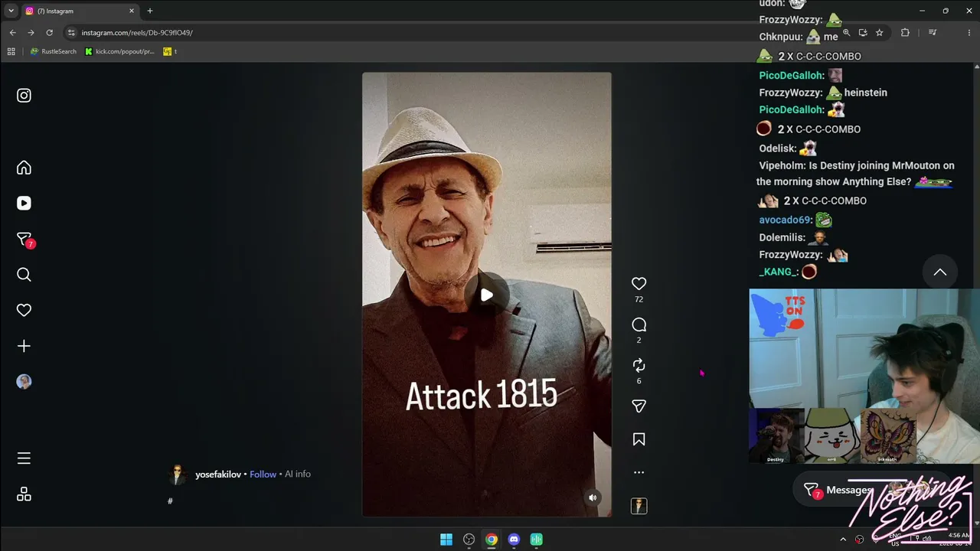Open Chrome's media controls
980x551 pixels.
click(x=933, y=33)
